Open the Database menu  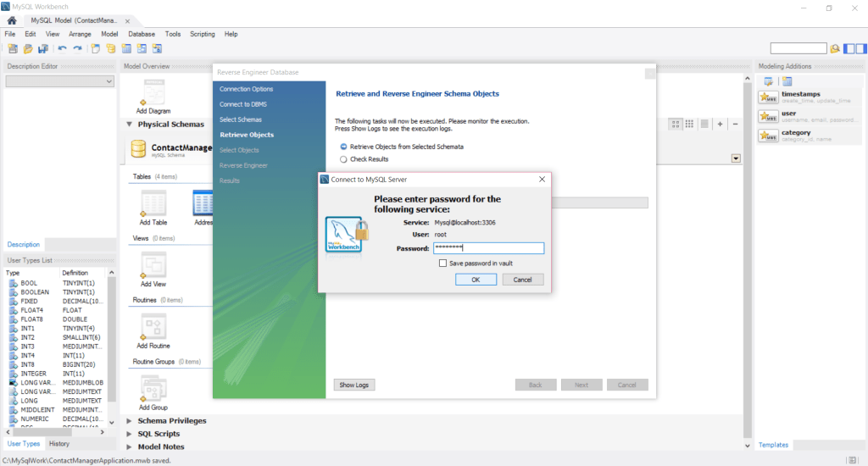[x=142, y=34]
